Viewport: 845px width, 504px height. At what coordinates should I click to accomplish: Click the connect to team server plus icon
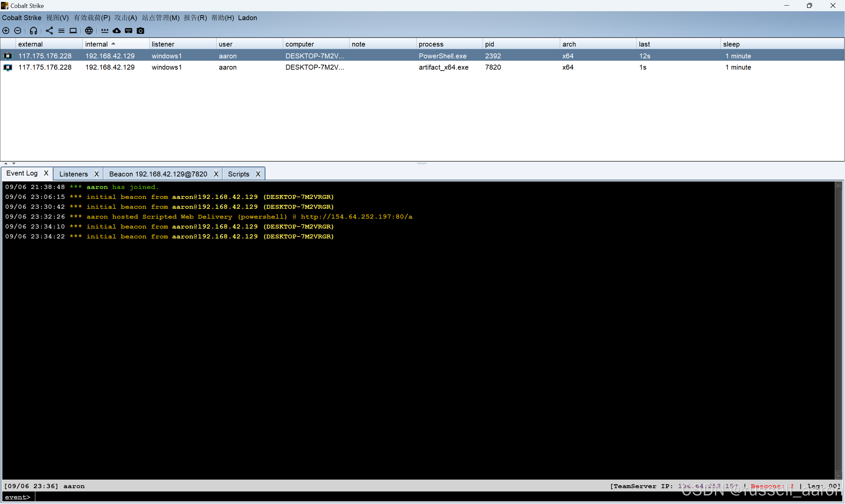(6, 31)
